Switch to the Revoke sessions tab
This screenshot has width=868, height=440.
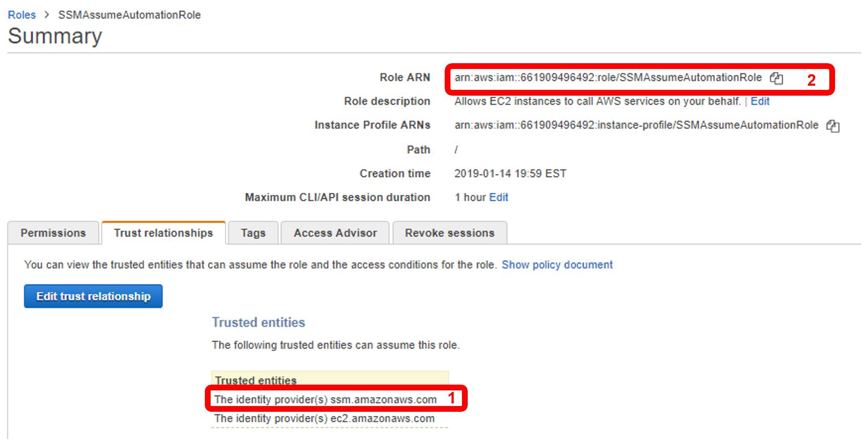point(449,233)
